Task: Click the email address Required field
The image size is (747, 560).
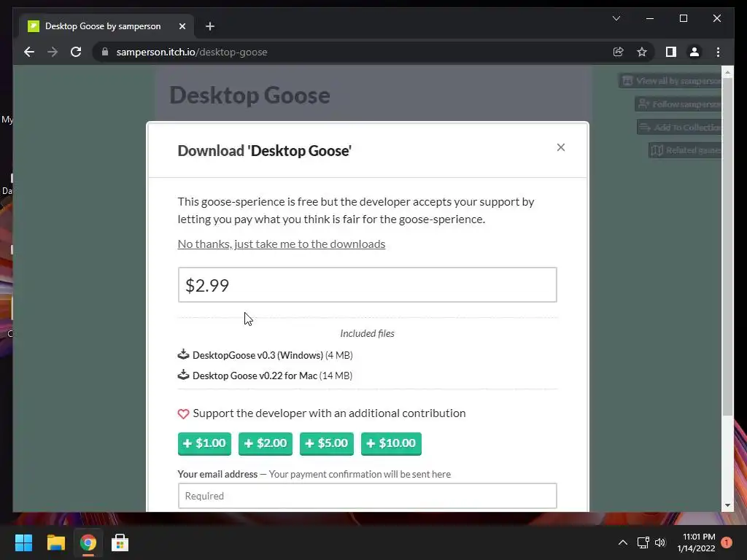Action: click(368, 496)
